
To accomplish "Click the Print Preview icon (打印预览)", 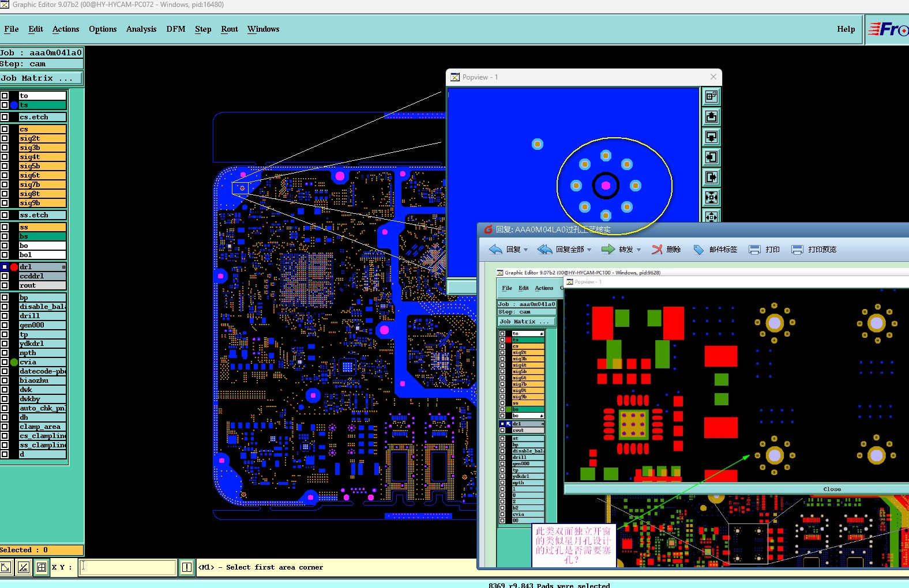I will coord(797,250).
